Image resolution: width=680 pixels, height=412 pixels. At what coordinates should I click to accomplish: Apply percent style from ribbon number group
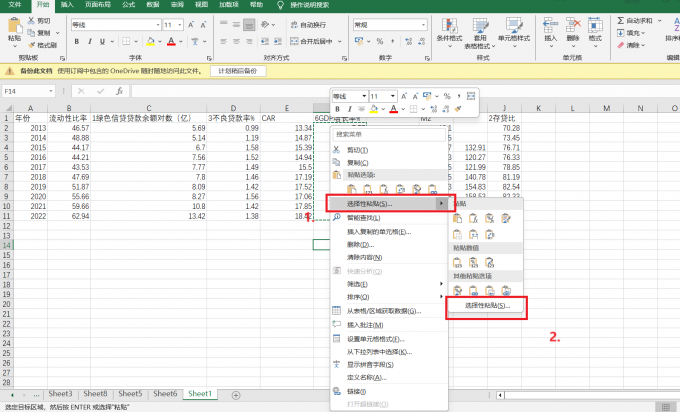[x=380, y=41]
